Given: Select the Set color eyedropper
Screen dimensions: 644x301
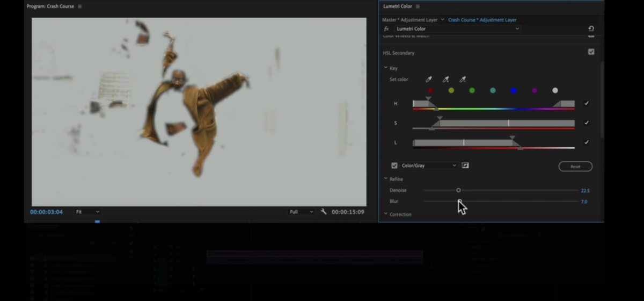Looking at the screenshot, I should [x=429, y=80].
